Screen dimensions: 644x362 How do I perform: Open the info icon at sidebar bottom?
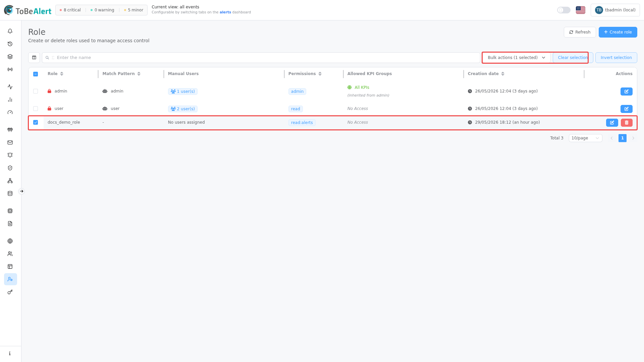pos(10,353)
